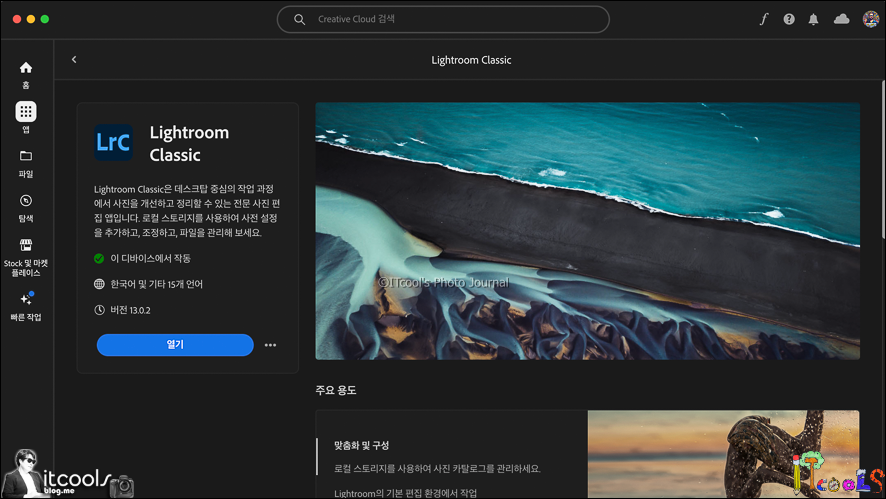Screen dimensions: 886x499
Task: Click the Creative Cloud search field
Action: tap(443, 19)
